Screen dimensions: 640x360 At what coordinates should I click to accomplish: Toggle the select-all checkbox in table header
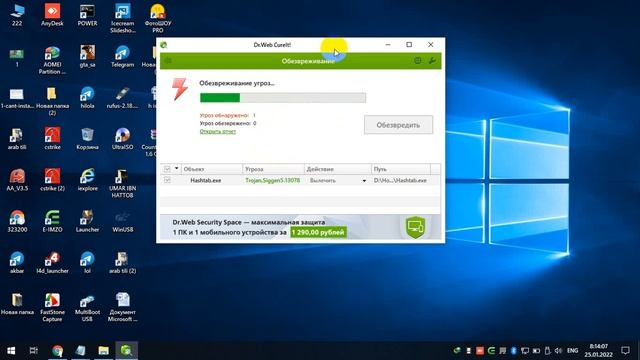coord(167,169)
